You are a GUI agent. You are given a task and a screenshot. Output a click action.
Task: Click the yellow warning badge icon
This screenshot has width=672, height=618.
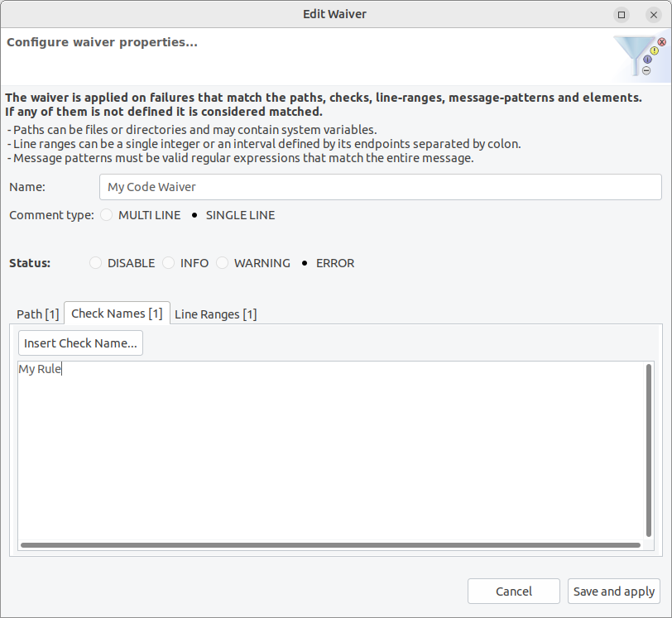655,50
